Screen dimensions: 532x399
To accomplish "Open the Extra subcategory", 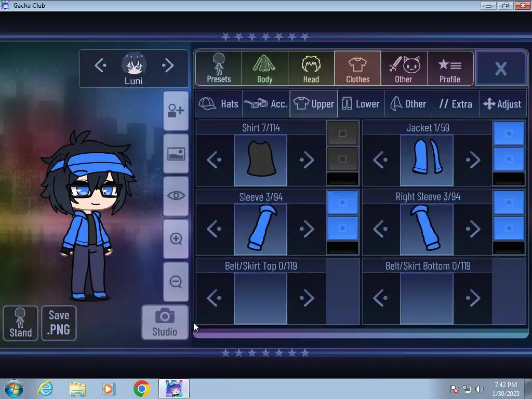I will pyautogui.click(x=455, y=103).
